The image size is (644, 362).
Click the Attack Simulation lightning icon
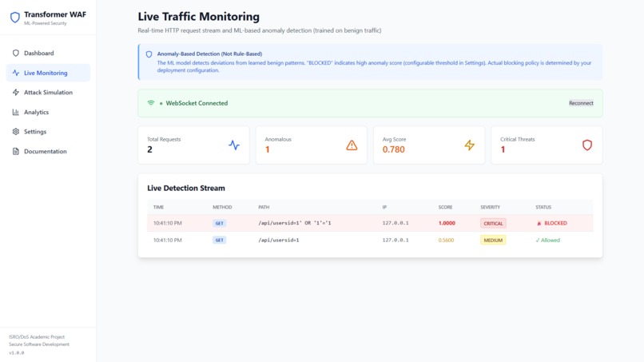(16, 93)
